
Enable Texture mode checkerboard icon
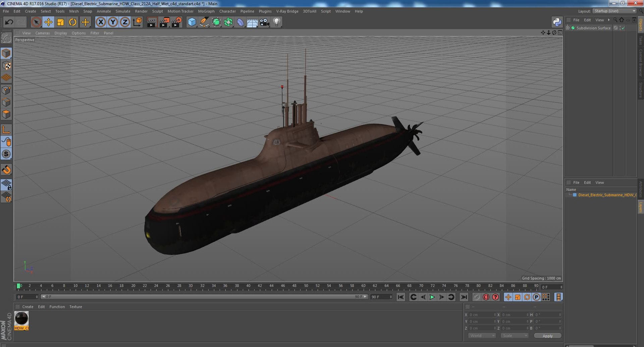[x=6, y=65]
